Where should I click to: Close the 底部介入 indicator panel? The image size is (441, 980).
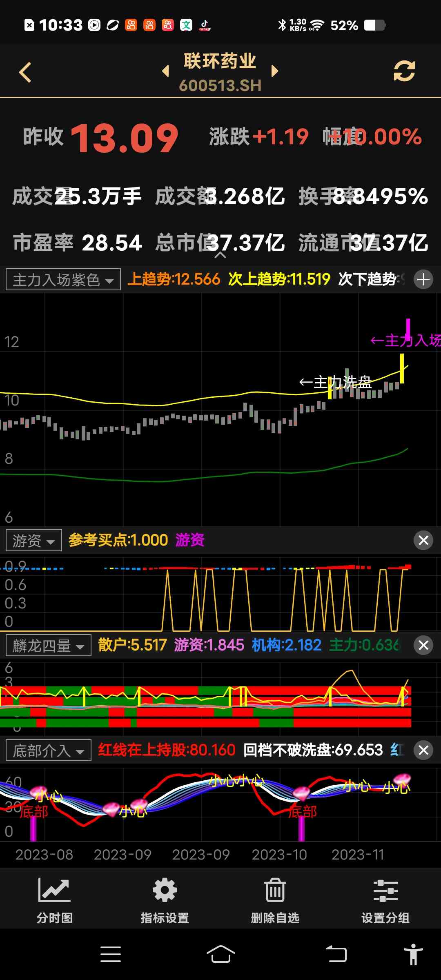(423, 750)
